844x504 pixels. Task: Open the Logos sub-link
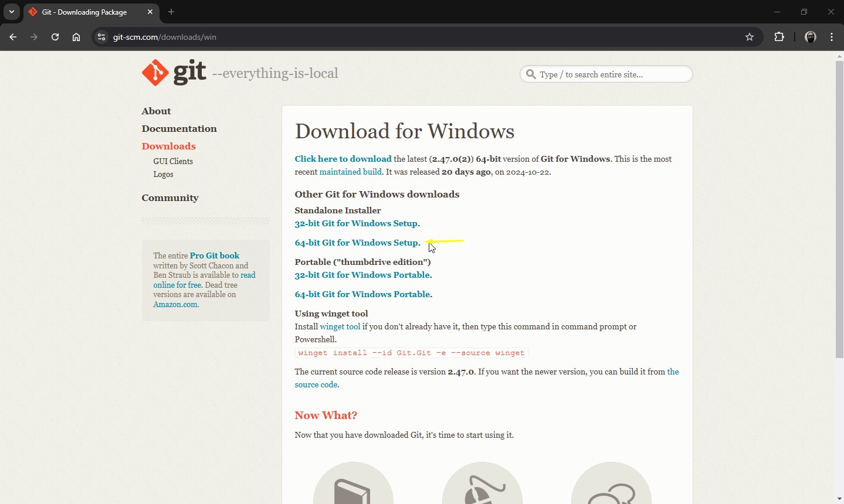(x=163, y=175)
